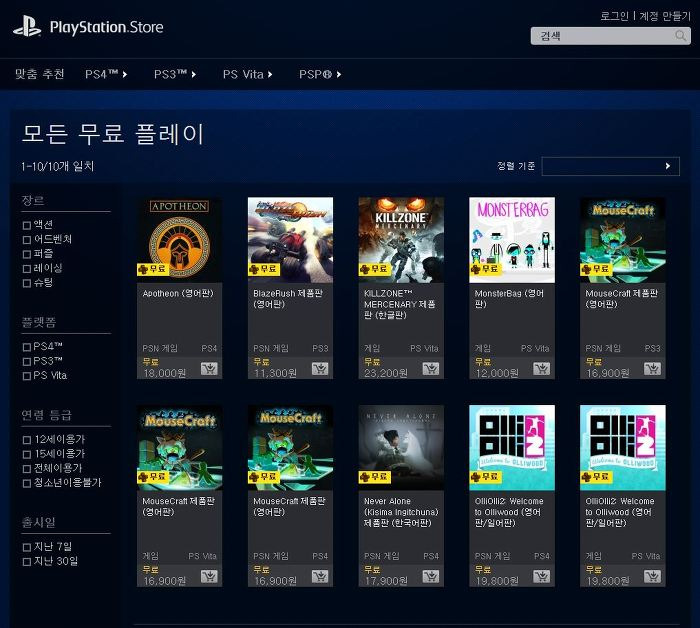This screenshot has width=700, height=628.
Task: Open the KILLZONE Mercenary cover thumbnail
Action: tap(401, 240)
